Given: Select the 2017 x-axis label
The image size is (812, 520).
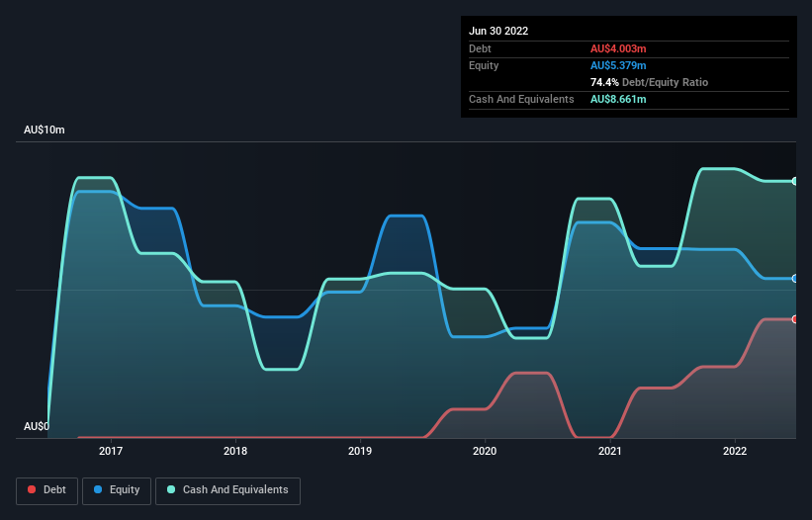Looking at the screenshot, I should point(111,451).
